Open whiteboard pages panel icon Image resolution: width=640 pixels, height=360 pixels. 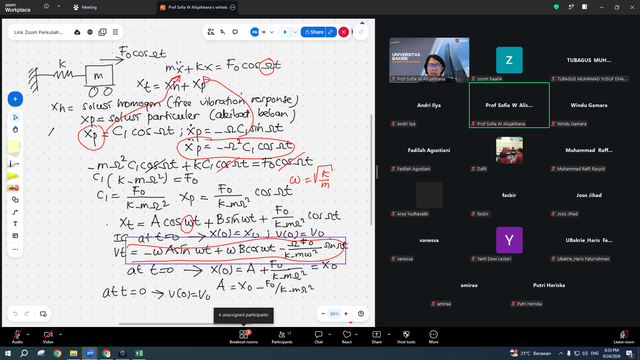pos(102,32)
